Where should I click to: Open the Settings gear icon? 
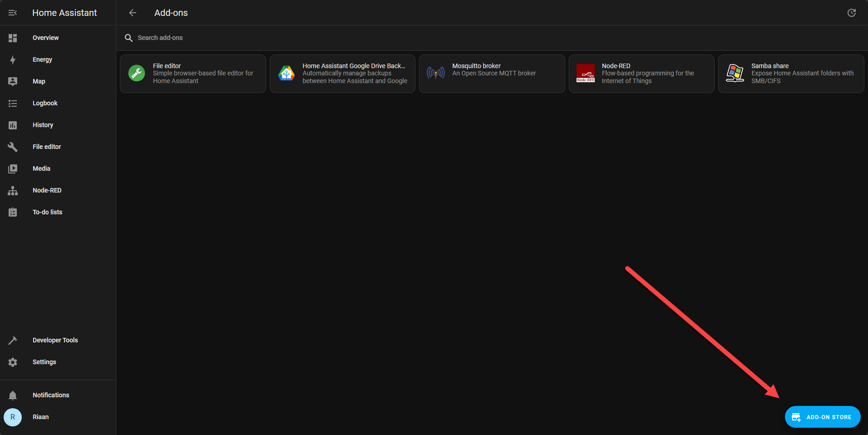(13, 362)
